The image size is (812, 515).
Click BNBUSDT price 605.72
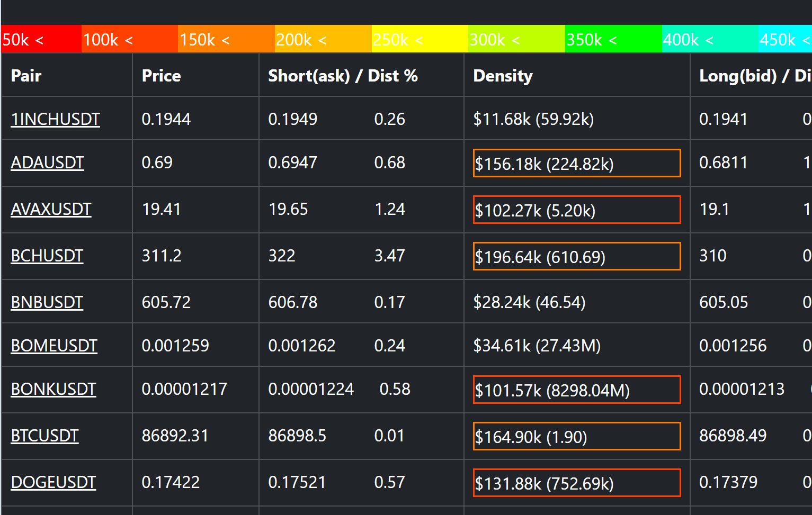[x=166, y=302]
